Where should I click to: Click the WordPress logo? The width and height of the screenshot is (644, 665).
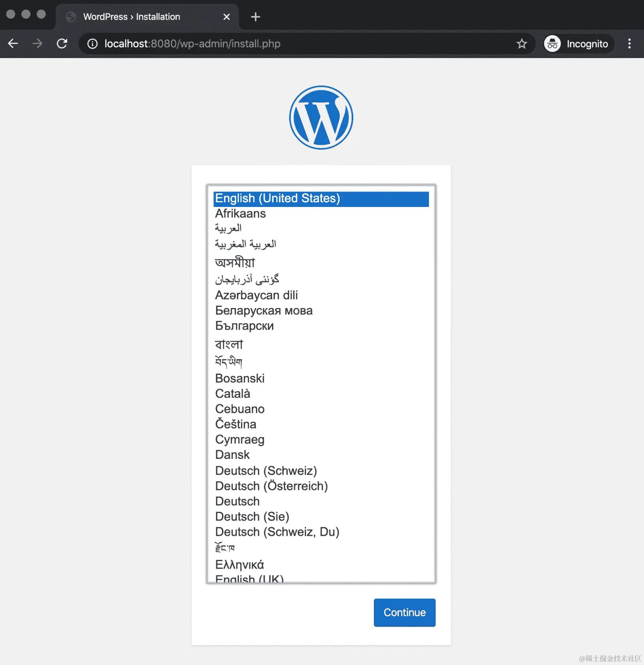[x=321, y=117]
